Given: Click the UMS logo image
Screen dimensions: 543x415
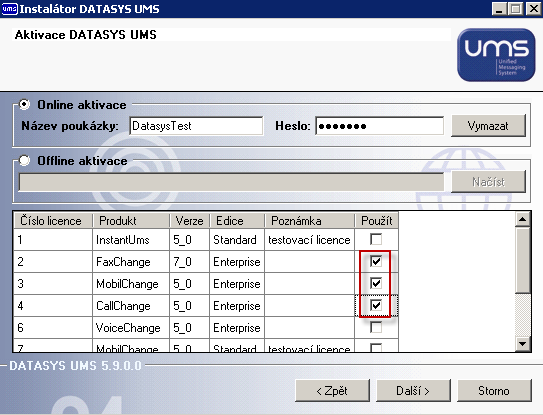Looking at the screenshot, I should click(496, 55).
